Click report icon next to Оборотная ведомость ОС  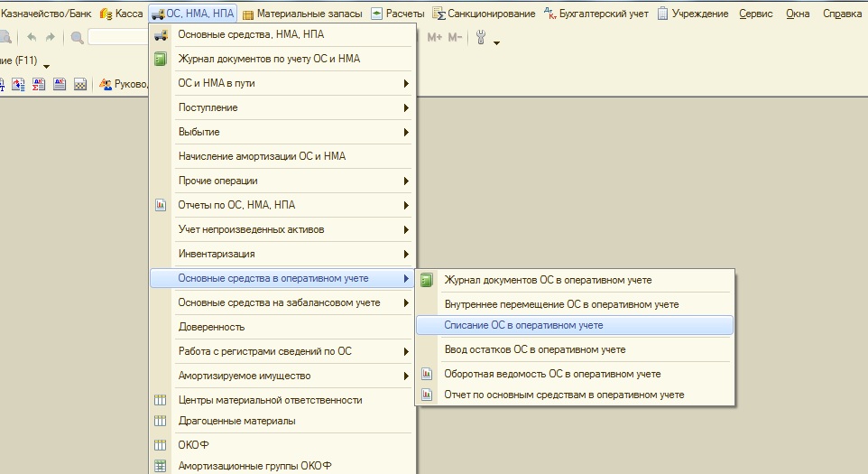427,374
